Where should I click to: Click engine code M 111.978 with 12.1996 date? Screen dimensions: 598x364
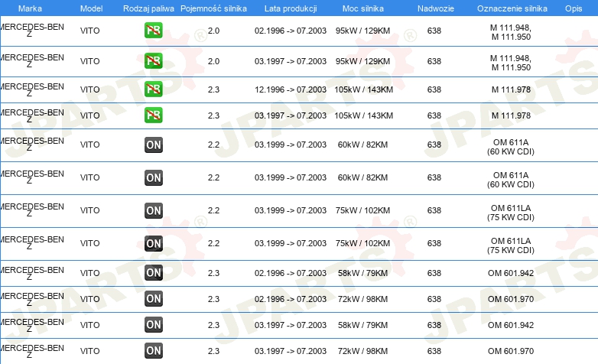tap(511, 89)
